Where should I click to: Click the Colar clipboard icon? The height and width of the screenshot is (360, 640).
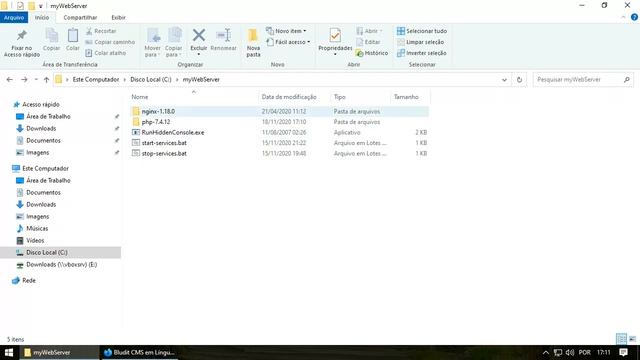pos(73,40)
